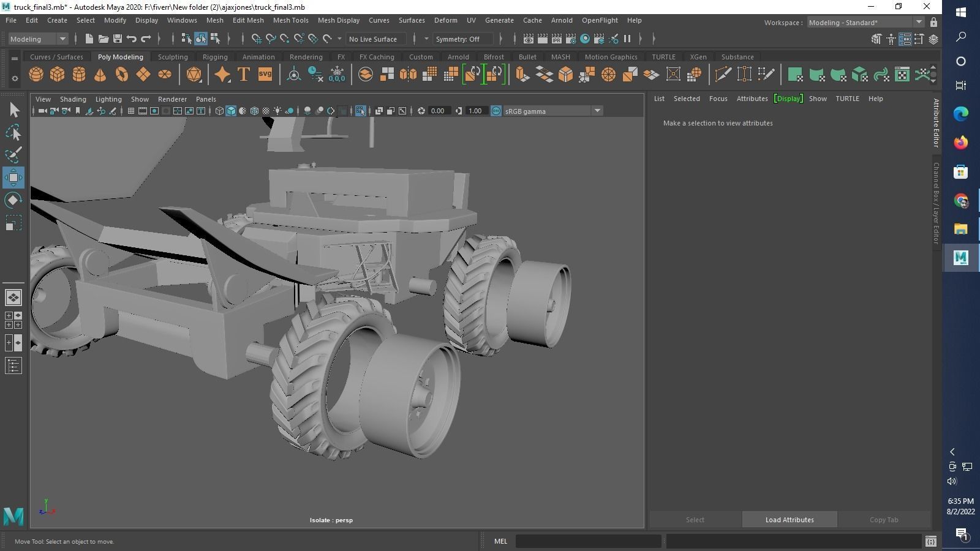980x551 pixels.
Task: Open the Mesh Tools menu
Action: coord(290,20)
